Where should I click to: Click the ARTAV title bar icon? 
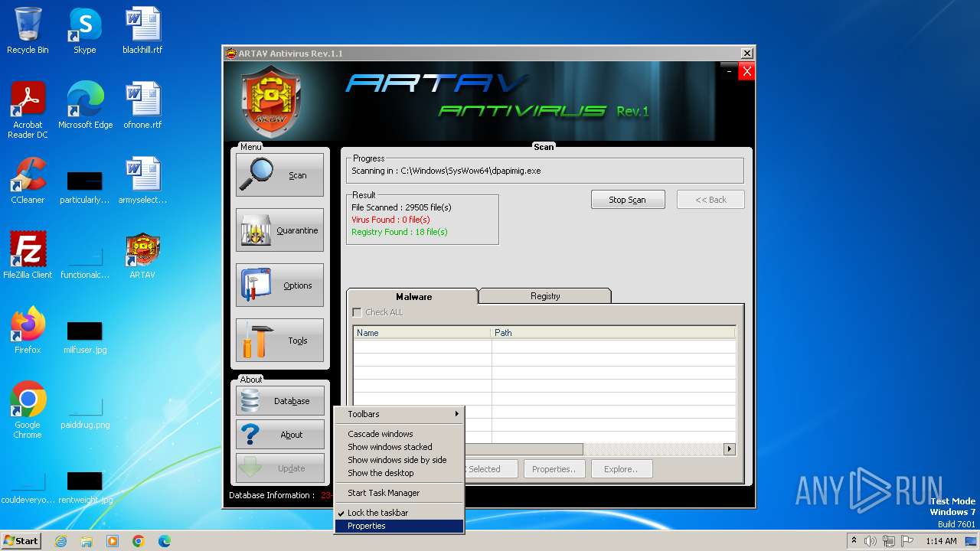(x=230, y=54)
